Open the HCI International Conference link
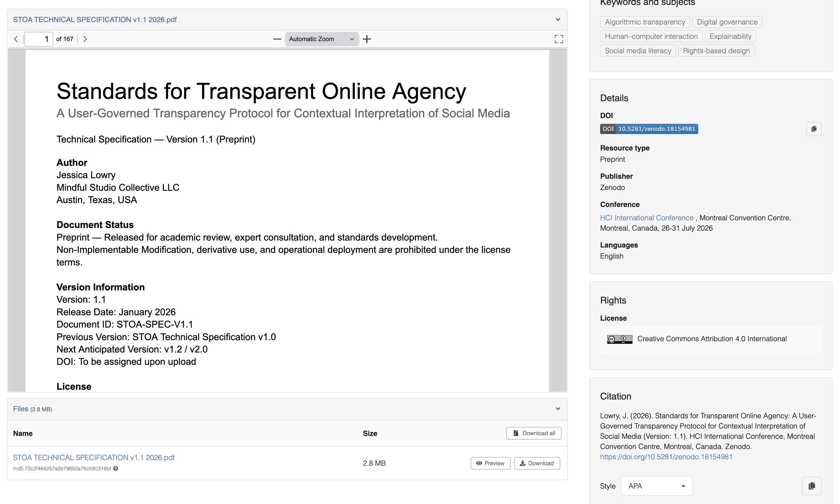This screenshot has height=504, width=840. coord(646,218)
